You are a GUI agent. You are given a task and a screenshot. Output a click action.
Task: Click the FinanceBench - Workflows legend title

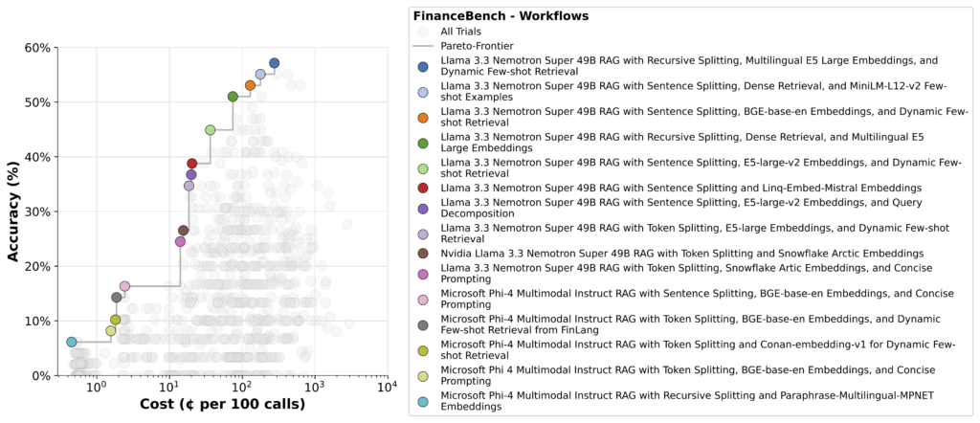[500, 16]
